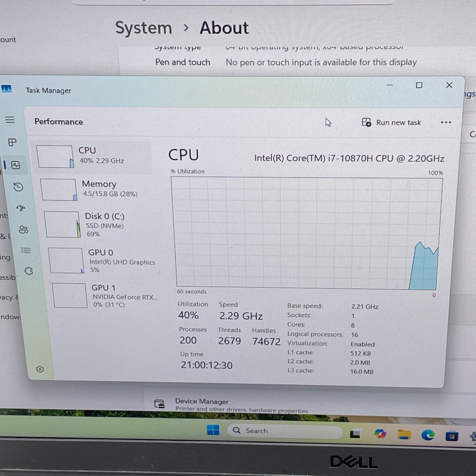Click Run new task button
Image resolution: width=476 pixels, height=476 pixels.
coord(392,122)
